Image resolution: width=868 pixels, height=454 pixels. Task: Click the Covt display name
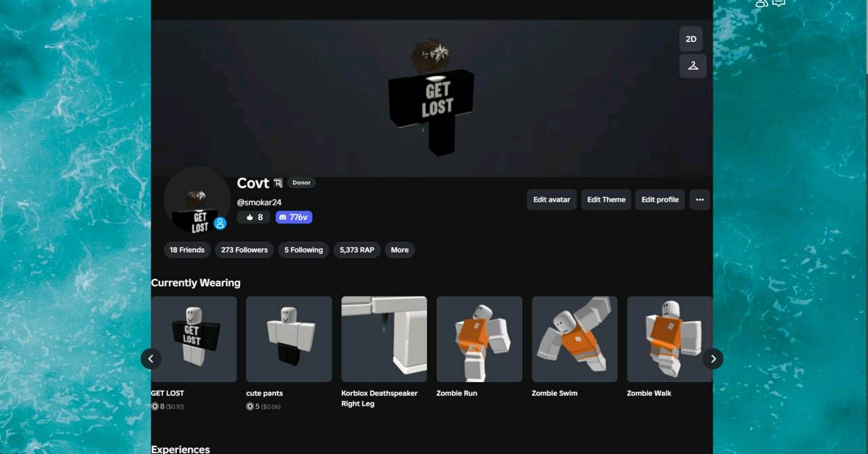click(x=253, y=183)
